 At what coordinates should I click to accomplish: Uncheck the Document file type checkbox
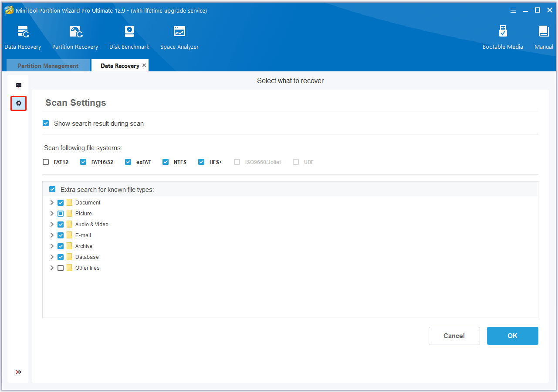(x=61, y=203)
